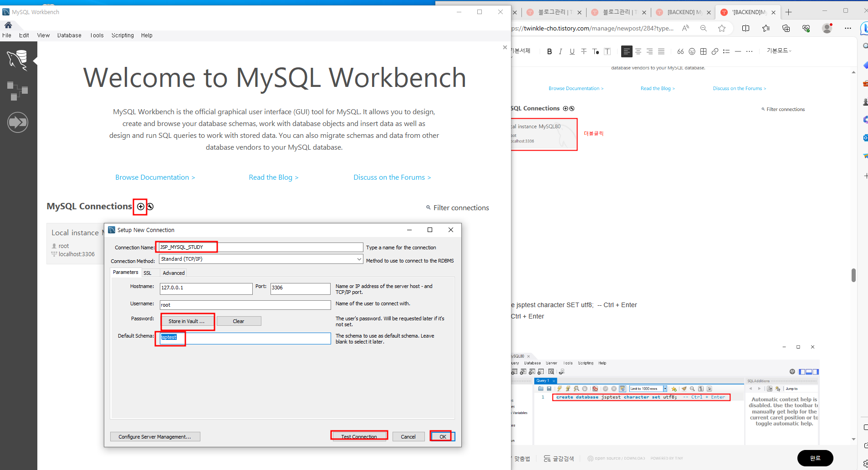Click Store in Vault button

186,321
